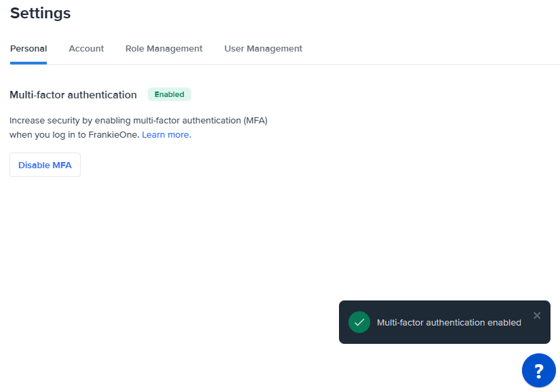This screenshot has height=392, width=560.
Task: Disable multi-factor authentication via Disable MFA button
Action: pyautogui.click(x=45, y=165)
